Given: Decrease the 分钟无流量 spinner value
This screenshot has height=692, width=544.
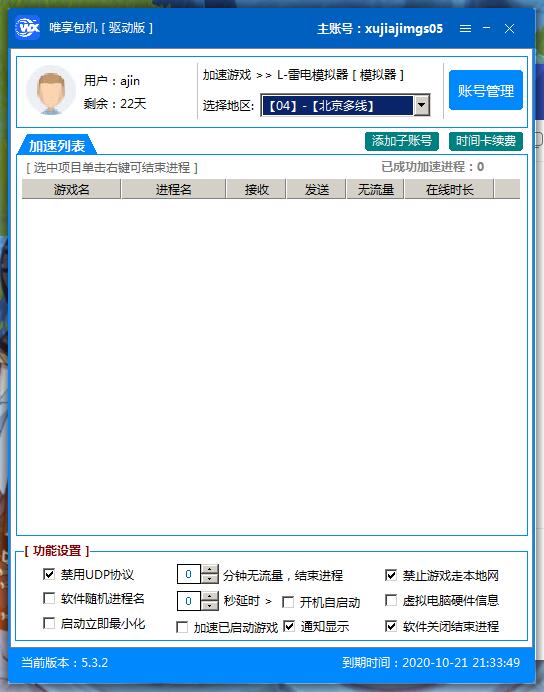Looking at the screenshot, I should coord(210,579).
